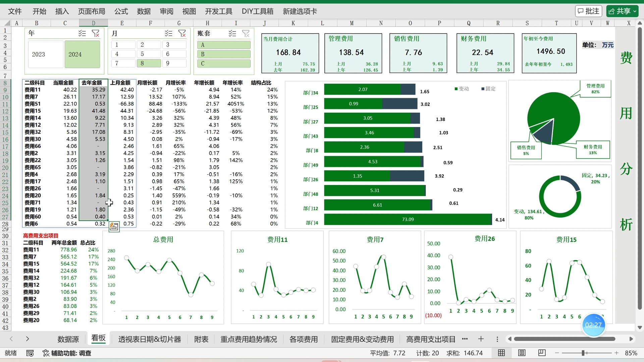644x362 pixels.
Task: Open the accessibility checker in status bar
Action: [x=67, y=353]
